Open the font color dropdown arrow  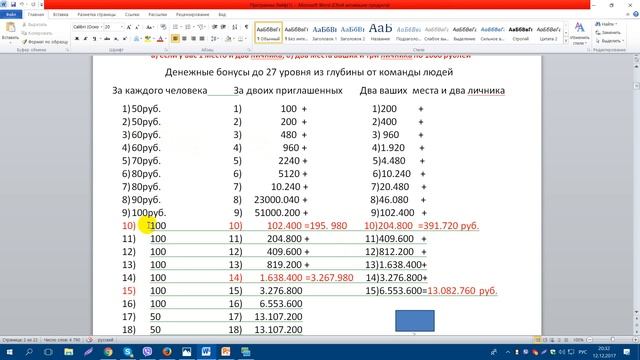pos(166,39)
